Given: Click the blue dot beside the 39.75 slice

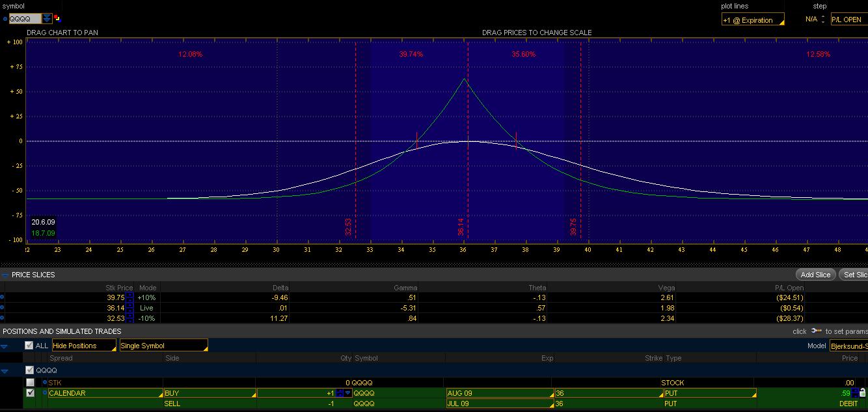Looking at the screenshot, I should 2,297.
